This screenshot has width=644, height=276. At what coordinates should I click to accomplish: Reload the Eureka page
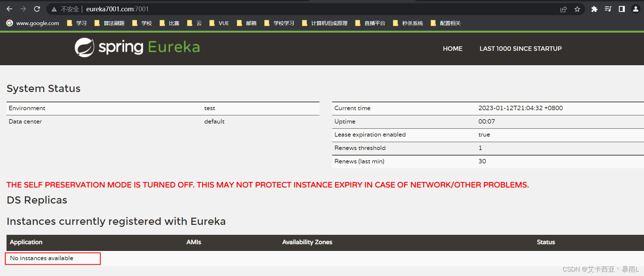tap(37, 9)
